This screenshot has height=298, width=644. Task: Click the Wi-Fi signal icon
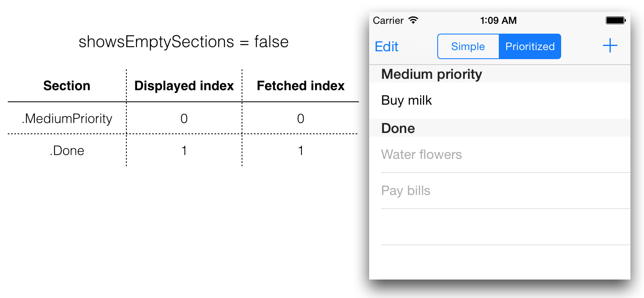[413, 20]
